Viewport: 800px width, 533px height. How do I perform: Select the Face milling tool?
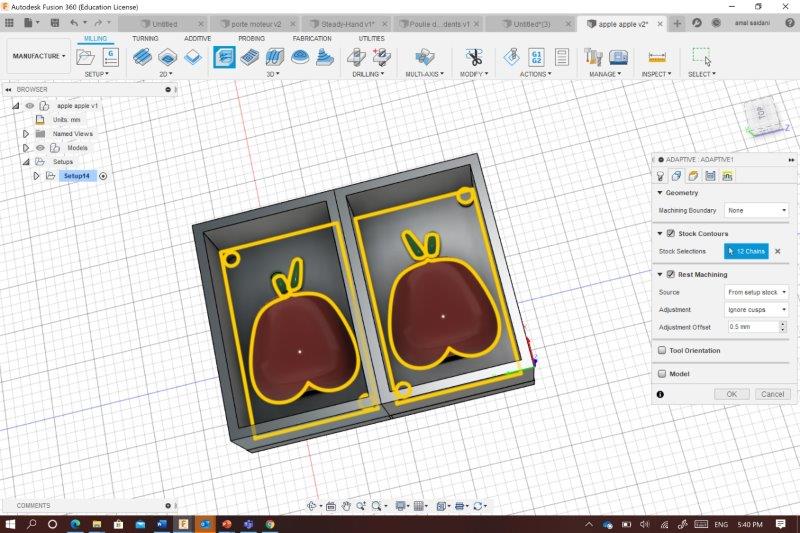pos(193,57)
